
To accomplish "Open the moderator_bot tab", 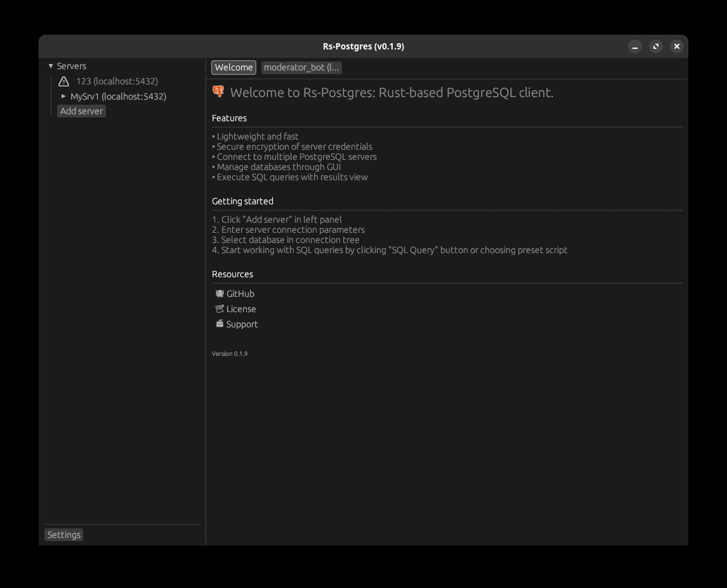I will [301, 67].
